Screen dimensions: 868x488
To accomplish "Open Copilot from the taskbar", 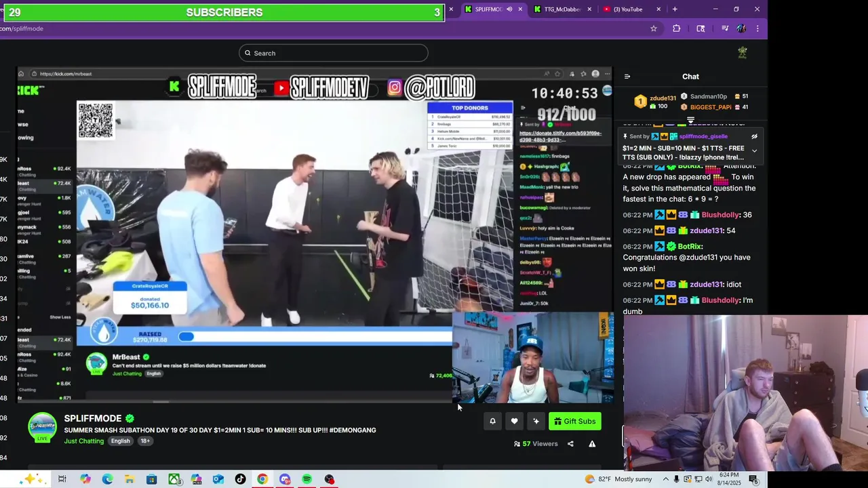I will click(85, 479).
